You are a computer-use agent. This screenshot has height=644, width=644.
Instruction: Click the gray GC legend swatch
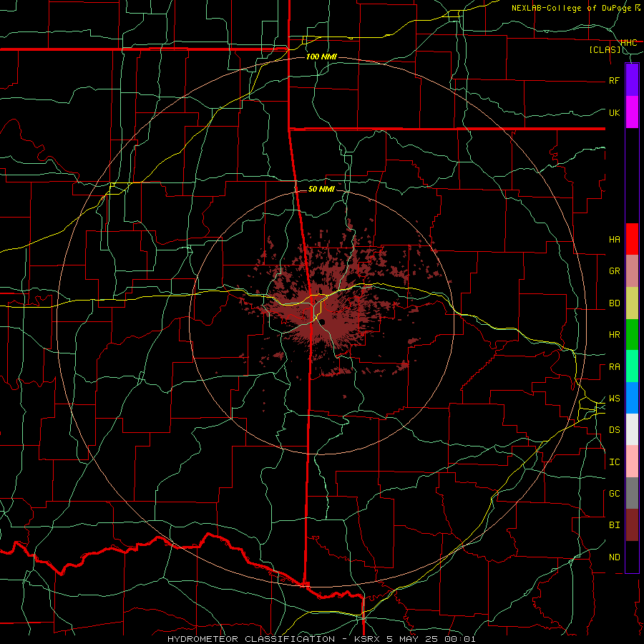(x=632, y=493)
